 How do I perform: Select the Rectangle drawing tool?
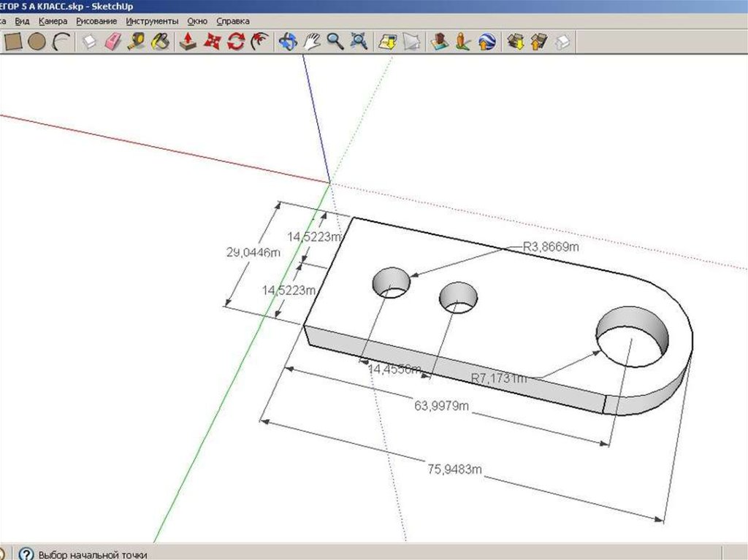(x=12, y=42)
